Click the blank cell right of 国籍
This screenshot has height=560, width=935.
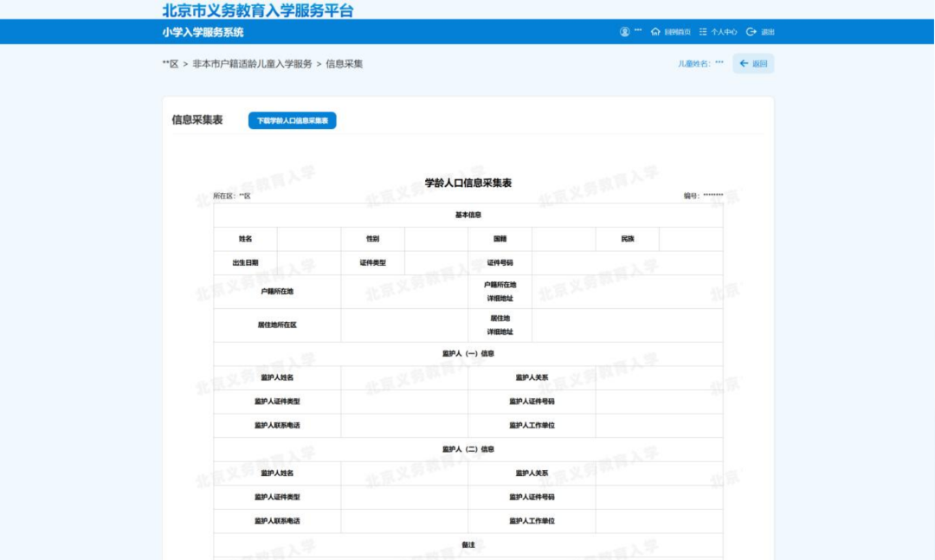564,239
